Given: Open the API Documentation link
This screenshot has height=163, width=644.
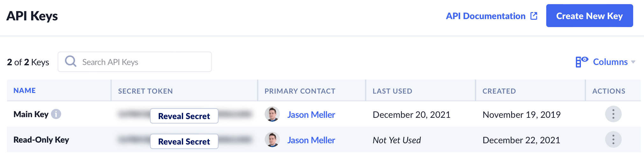Looking at the screenshot, I should [x=485, y=16].
